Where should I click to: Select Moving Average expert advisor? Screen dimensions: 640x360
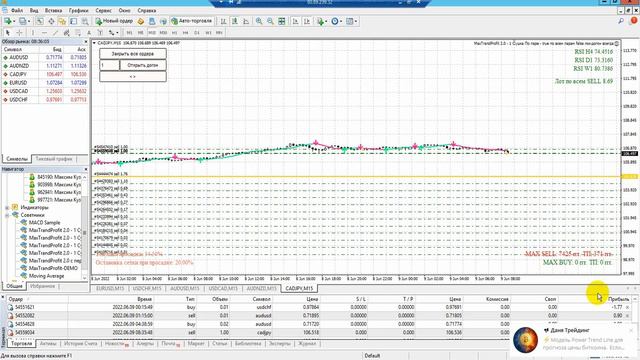click(x=46, y=276)
